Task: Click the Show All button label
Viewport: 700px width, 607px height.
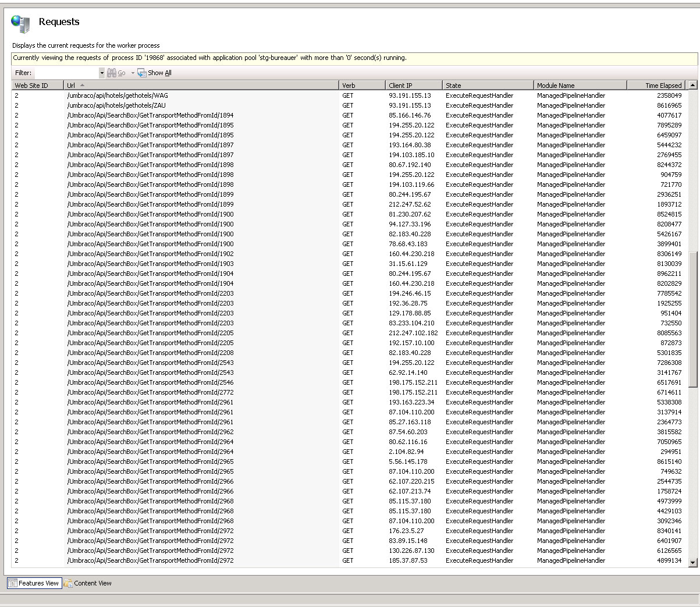Action: click(x=159, y=73)
